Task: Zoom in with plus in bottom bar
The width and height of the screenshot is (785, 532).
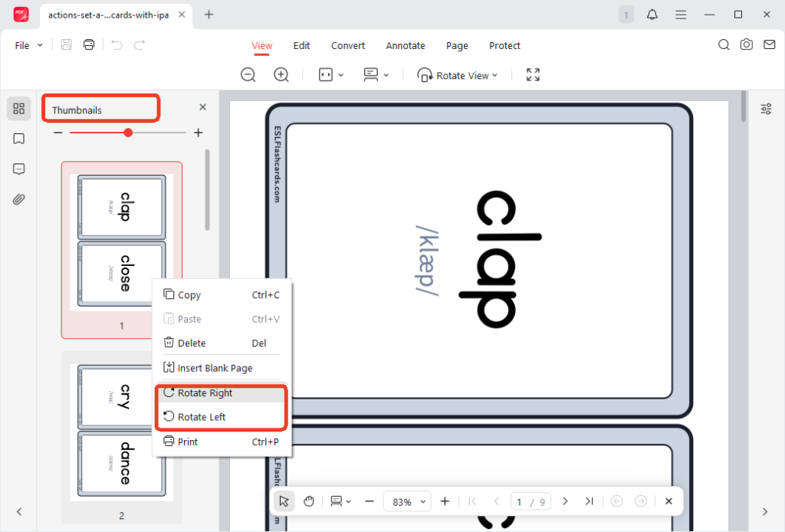Action: 445,501
